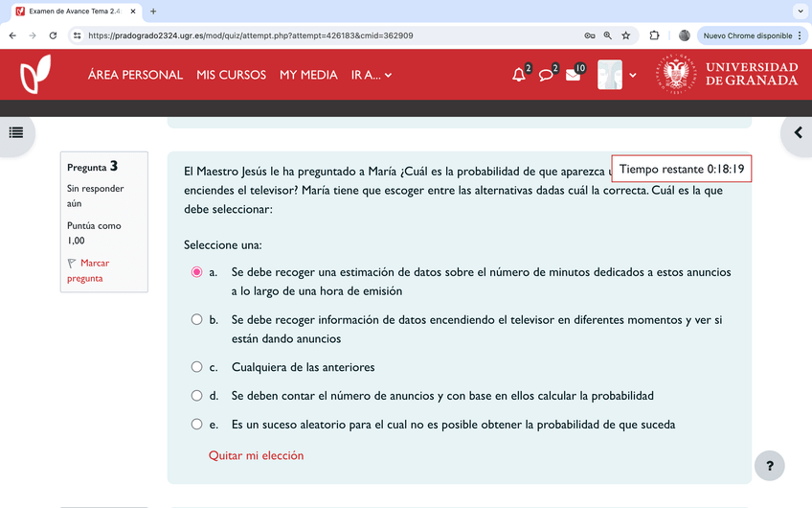Expand the IR A... dropdown menu
This screenshot has height=508, width=812.
pos(372,75)
